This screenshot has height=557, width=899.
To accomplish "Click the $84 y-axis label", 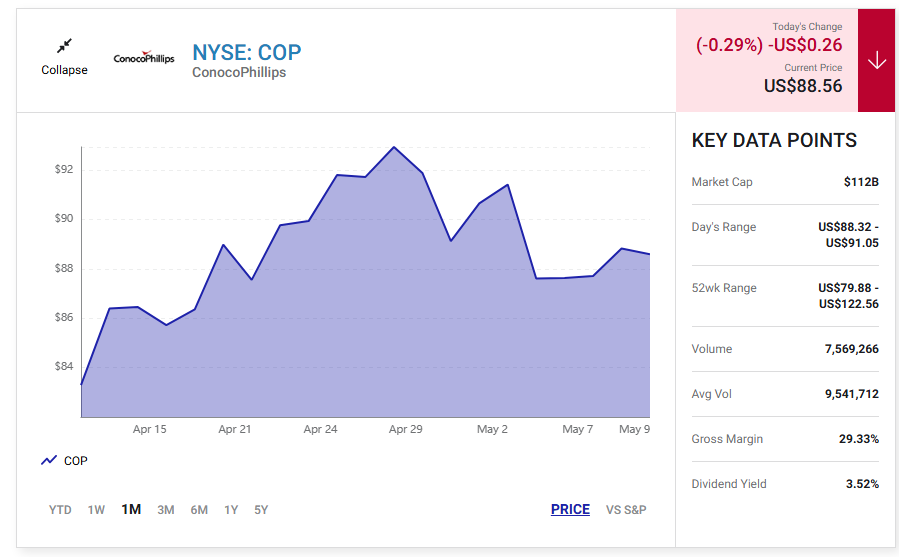I will click(x=64, y=366).
